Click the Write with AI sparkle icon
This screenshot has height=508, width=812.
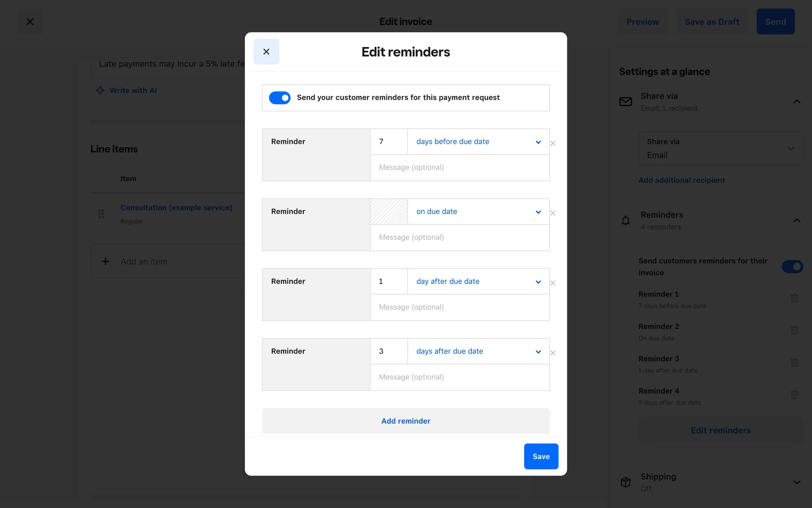(x=100, y=90)
